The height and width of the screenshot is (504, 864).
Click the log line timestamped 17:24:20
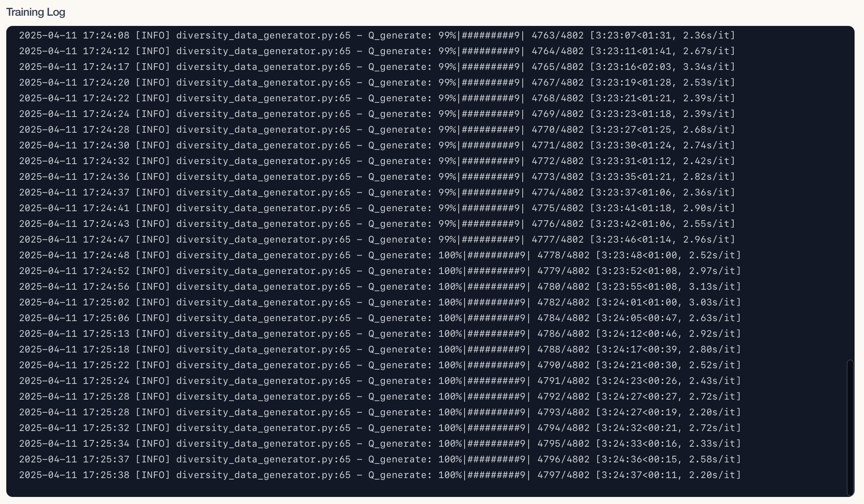click(x=377, y=82)
